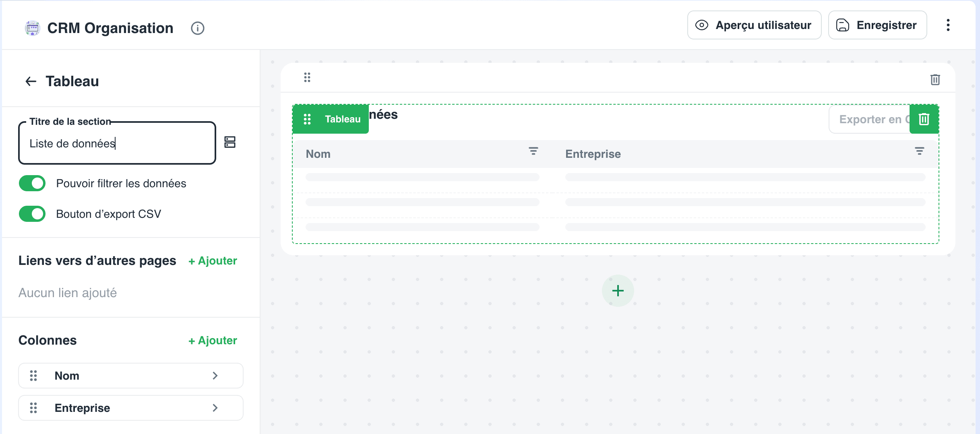Click the back arrow beside Tableau

coord(31,81)
